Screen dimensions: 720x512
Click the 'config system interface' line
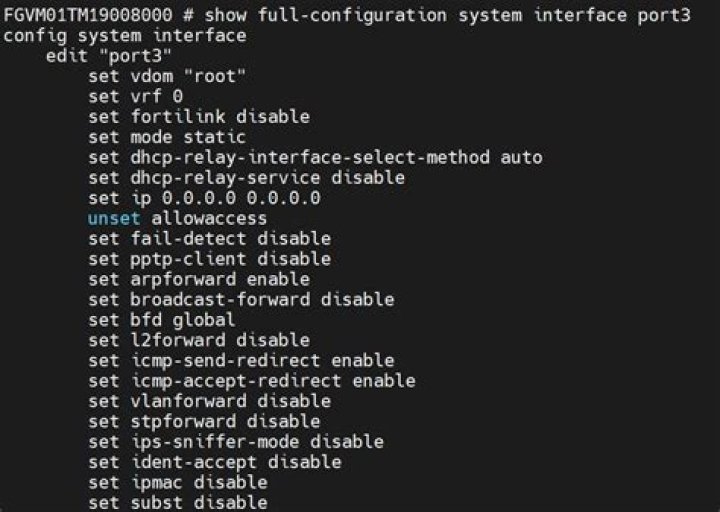point(125,35)
